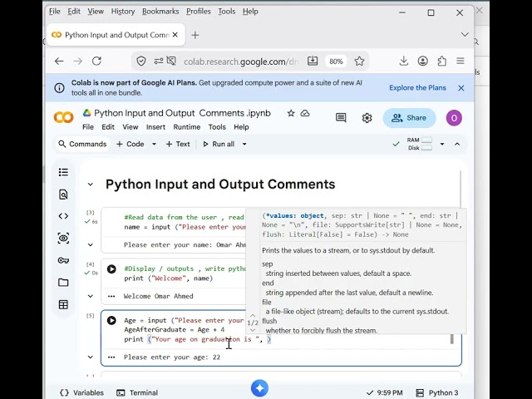Collapse output of the Welcome print cell
Viewport: 532px width, 399px height.
91,296
